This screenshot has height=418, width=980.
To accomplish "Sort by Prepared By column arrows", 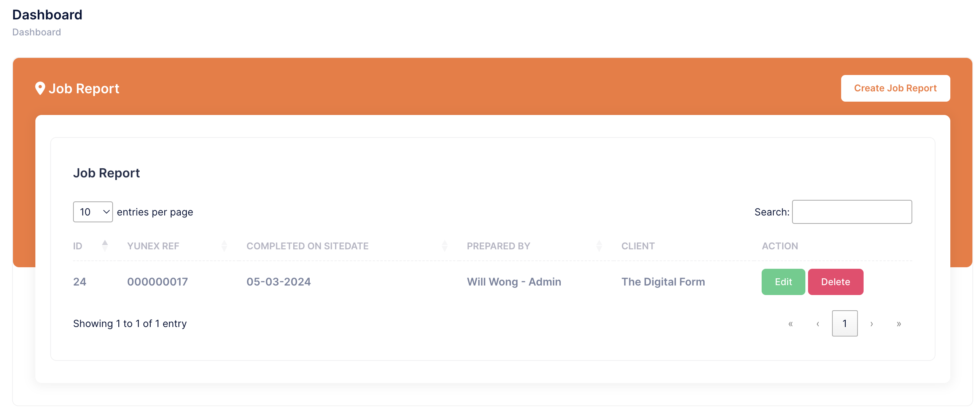I will [x=599, y=246].
